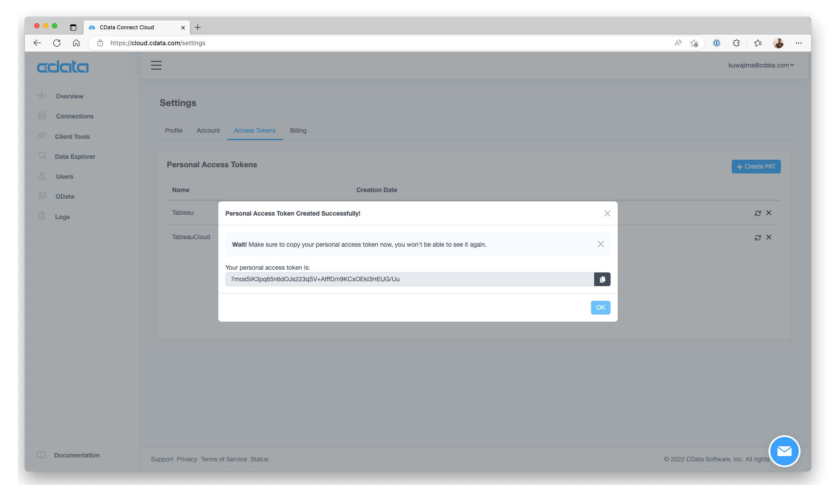Image resolution: width=836 pixels, height=504 pixels.
Task: Open the Access Tokens tab
Action: pos(255,130)
